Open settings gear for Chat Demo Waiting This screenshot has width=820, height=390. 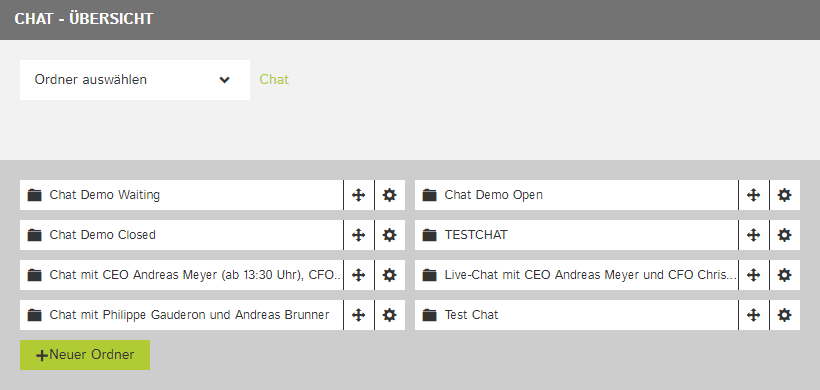(390, 195)
